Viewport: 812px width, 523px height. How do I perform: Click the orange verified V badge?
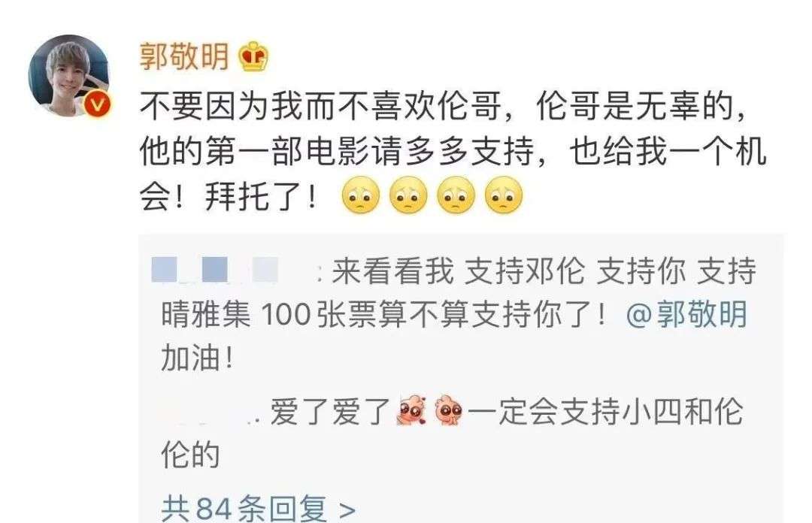click(x=97, y=105)
